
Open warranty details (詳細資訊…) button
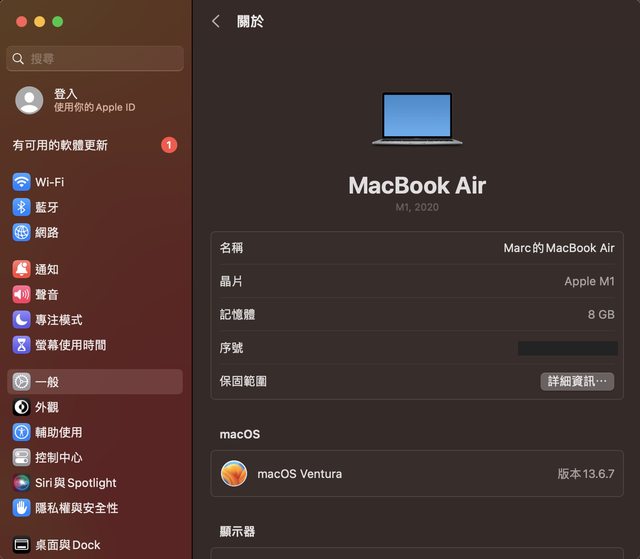coord(577,382)
